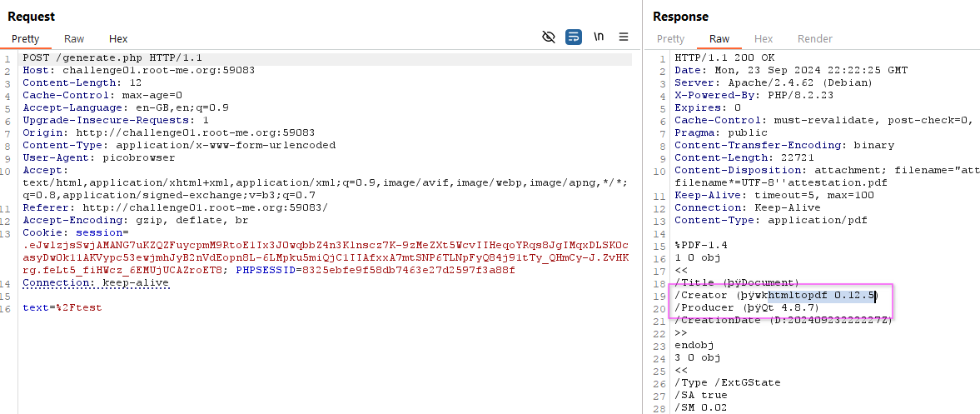Click the Accept-Language header line
This screenshot has width=980, height=414.
126,107
